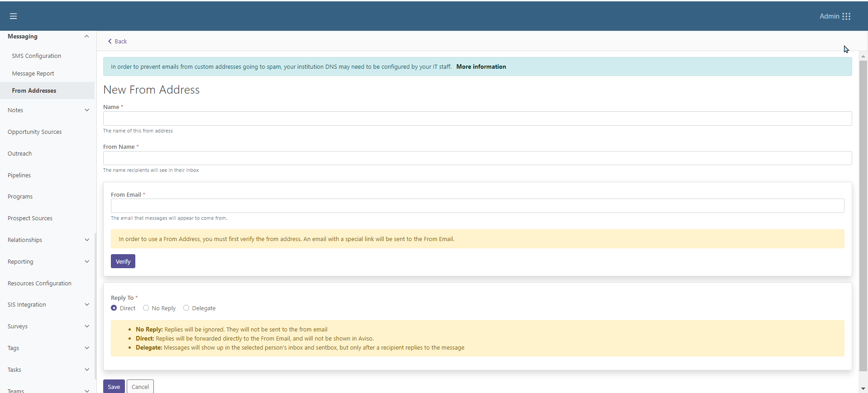Open Outreach in the sidebar
868x393 pixels.
click(20, 153)
